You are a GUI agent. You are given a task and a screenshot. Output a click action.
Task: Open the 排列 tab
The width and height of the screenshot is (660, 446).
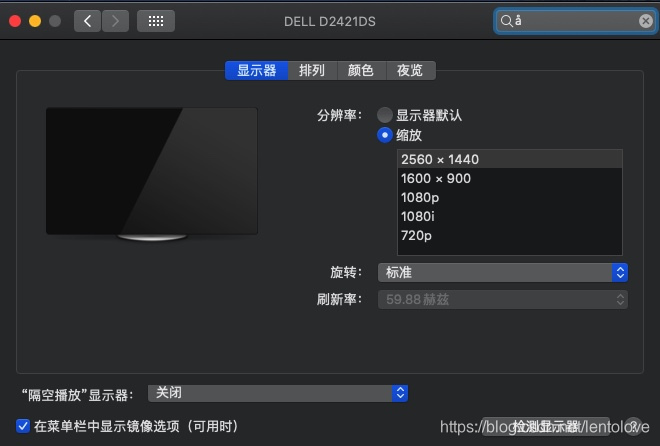coord(312,70)
